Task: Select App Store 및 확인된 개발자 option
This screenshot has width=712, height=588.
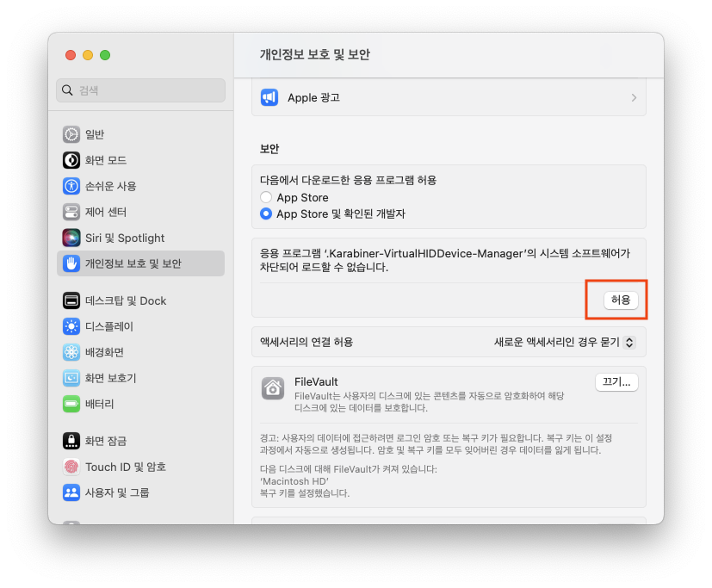Action: (266, 214)
